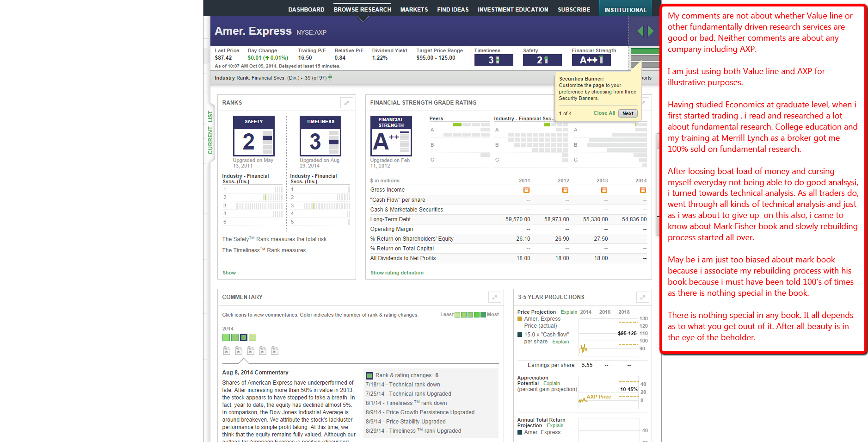Click the Aug 8, 2014 Commentary heading

pos(255,373)
